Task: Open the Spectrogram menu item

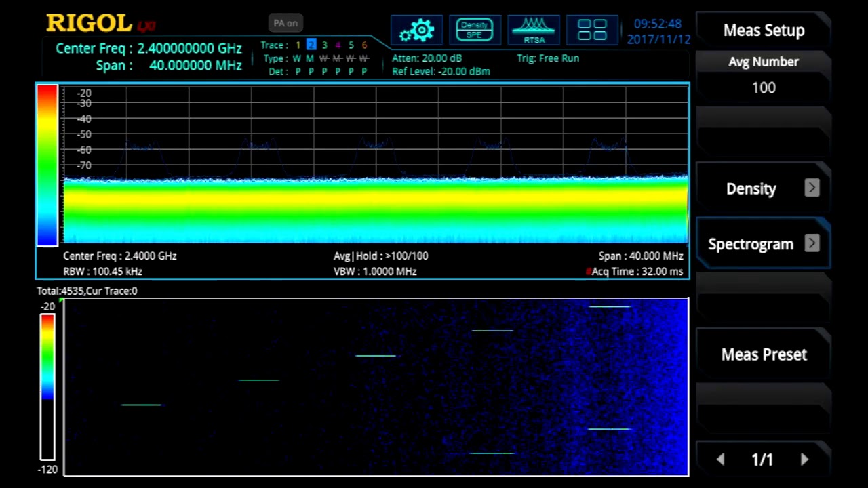Action: [x=764, y=243]
